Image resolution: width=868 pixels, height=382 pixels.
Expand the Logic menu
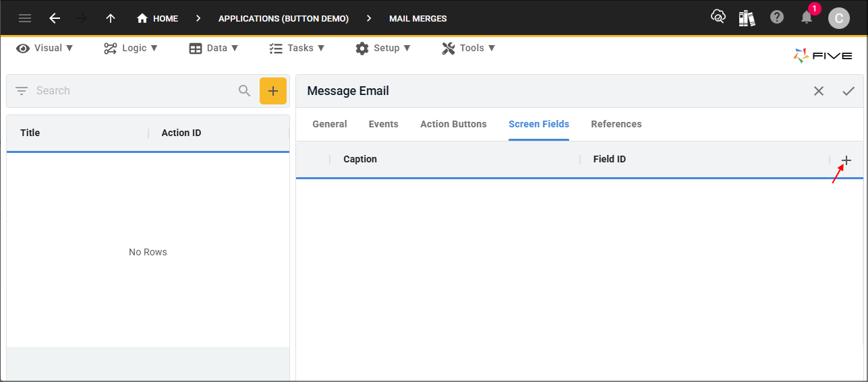[x=131, y=48]
